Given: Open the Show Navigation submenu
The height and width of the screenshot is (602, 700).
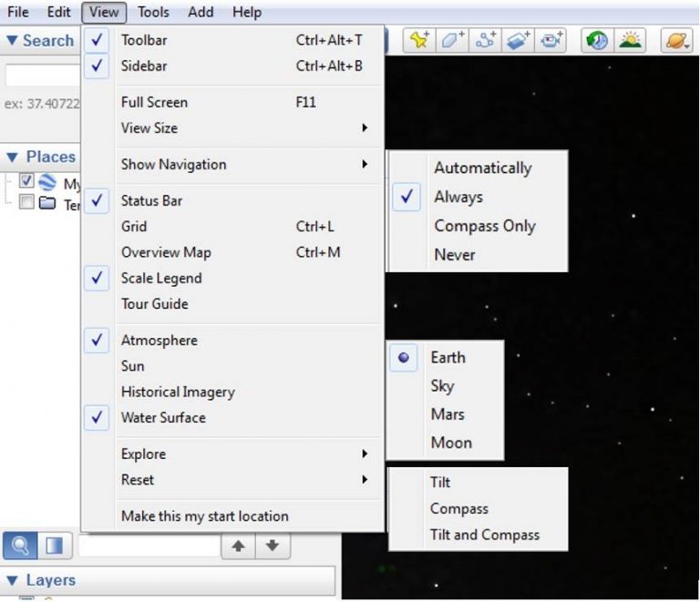Looking at the screenshot, I should pos(232,165).
